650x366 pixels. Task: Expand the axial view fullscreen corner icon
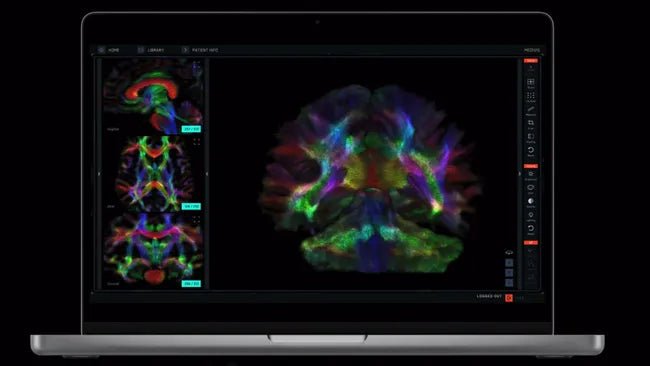coord(196,142)
